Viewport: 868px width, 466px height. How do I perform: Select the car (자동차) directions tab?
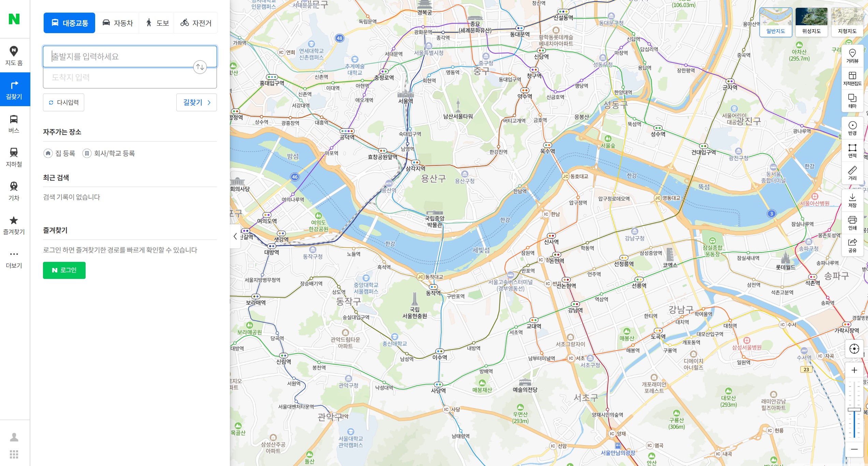117,23
